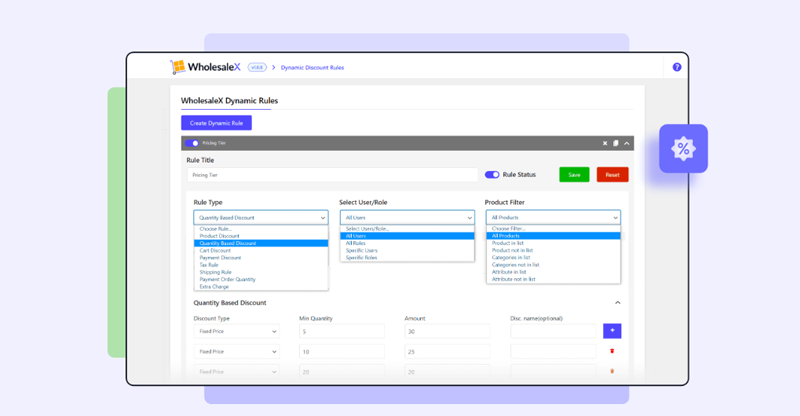Duplicate the Pricing Tier rule with copy icon
800x416 pixels.
tap(615, 143)
